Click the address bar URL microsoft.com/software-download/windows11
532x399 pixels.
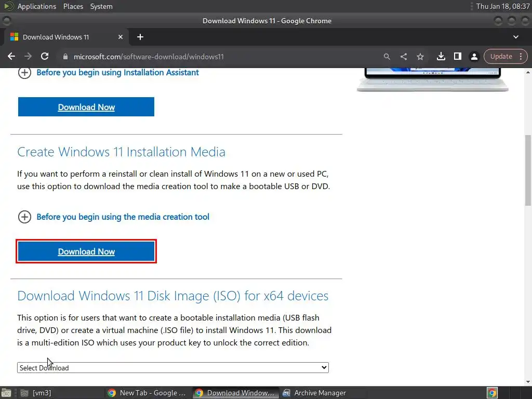tap(149, 57)
